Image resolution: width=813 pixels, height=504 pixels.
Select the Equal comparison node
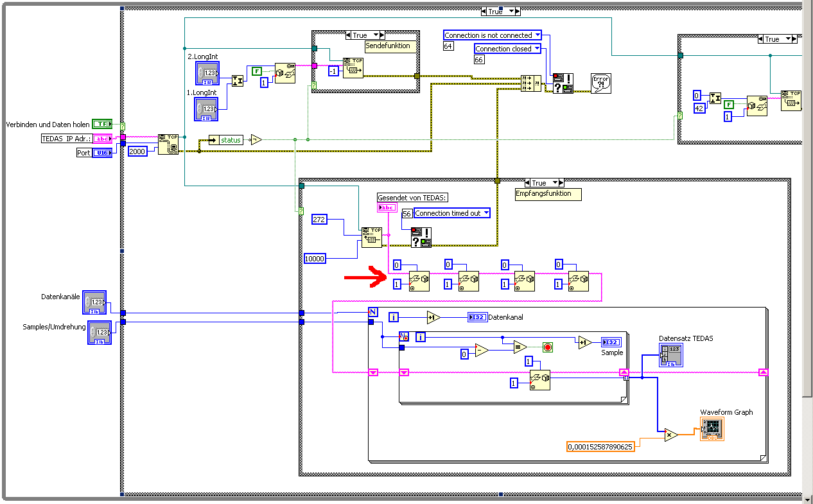[x=520, y=347]
